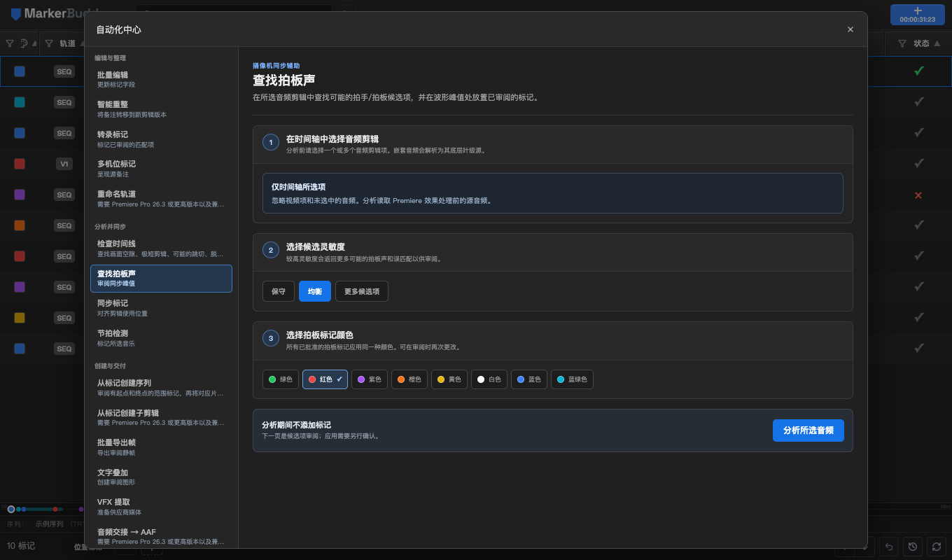952x560 pixels.
Task: Choose the 蓝绿色 marker color chip
Action: [572, 379]
